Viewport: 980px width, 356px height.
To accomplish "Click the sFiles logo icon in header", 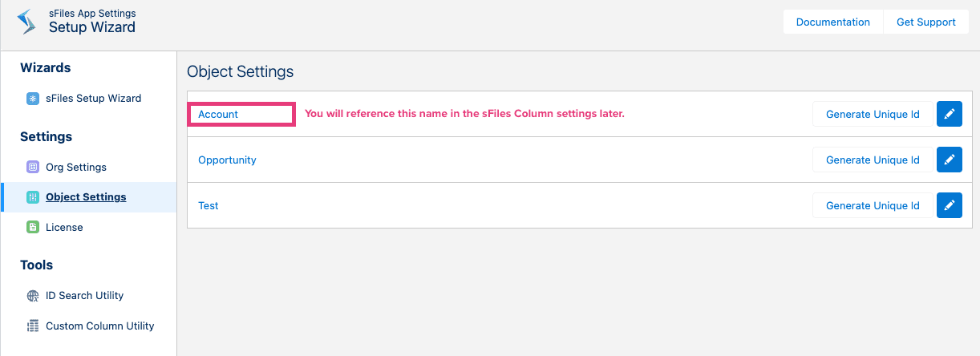I will point(27,22).
